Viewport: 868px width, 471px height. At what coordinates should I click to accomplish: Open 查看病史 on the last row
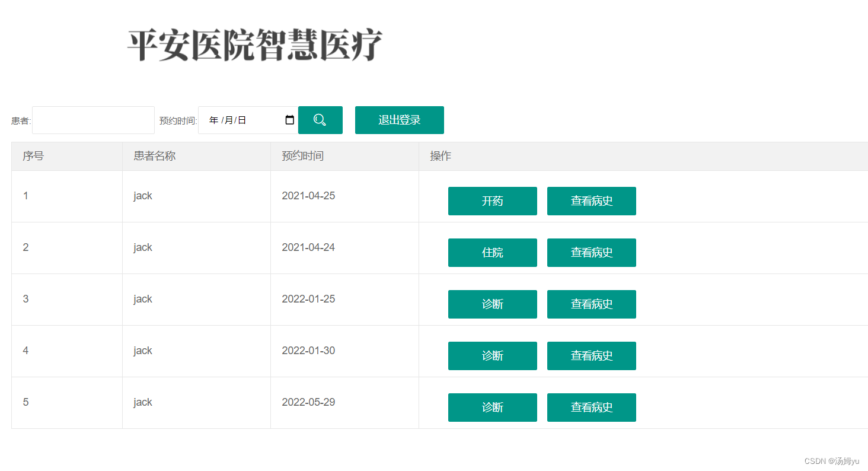[591, 408]
